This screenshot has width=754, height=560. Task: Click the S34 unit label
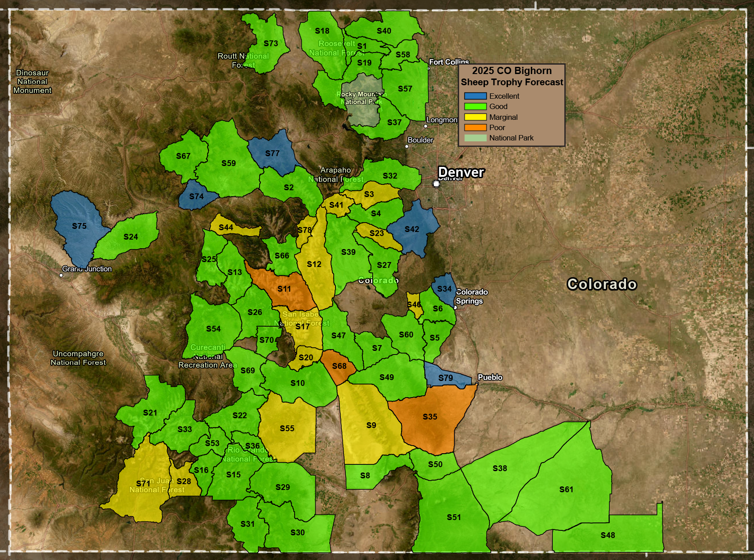click(444, 289)
